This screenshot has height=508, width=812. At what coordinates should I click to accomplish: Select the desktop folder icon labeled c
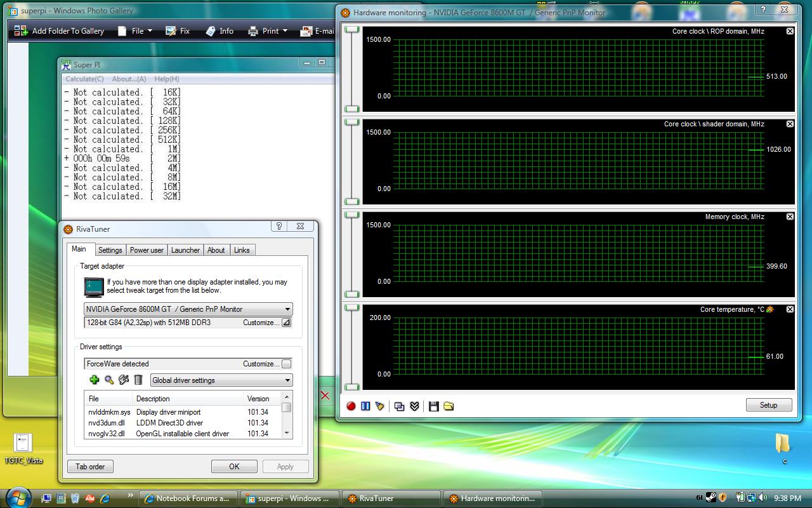point(783,447)
